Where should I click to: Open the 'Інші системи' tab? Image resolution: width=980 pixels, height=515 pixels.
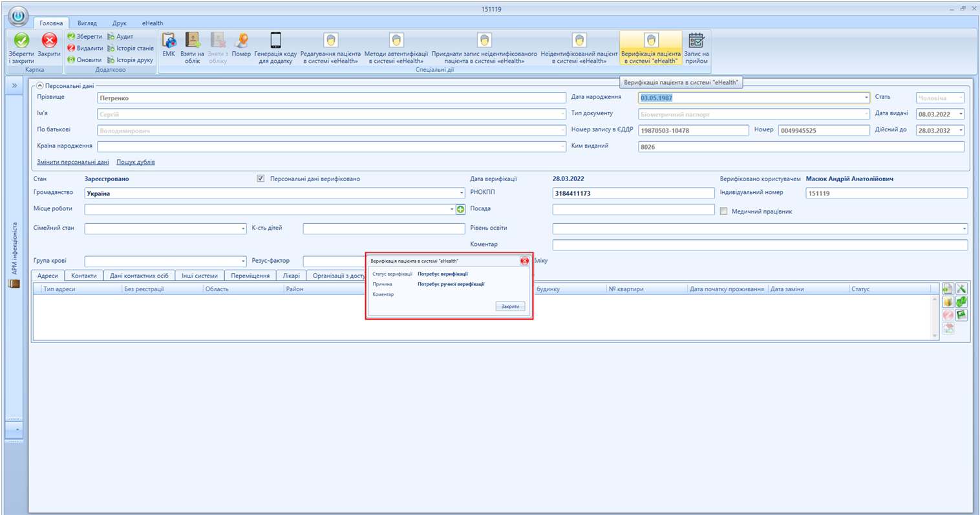(200, 276)
